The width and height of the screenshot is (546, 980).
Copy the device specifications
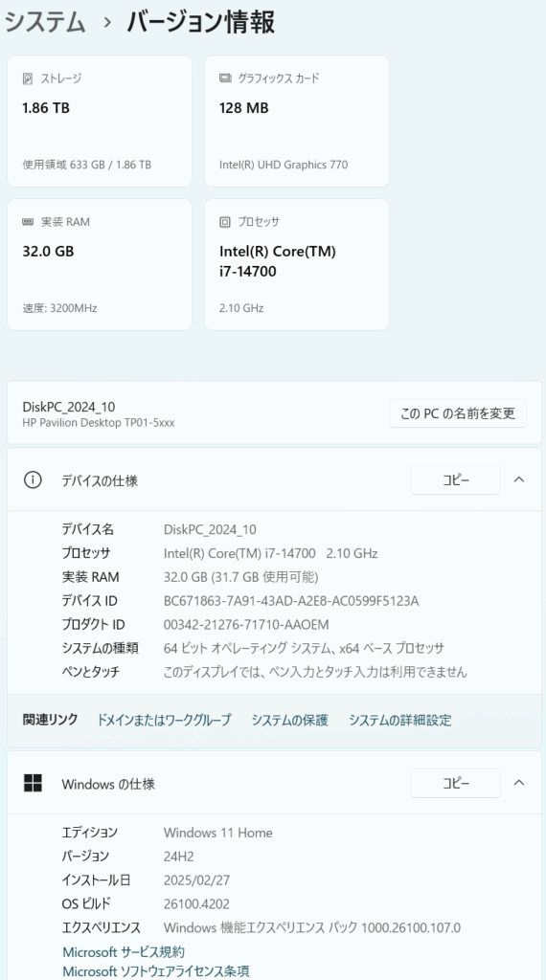pos(455,480)
